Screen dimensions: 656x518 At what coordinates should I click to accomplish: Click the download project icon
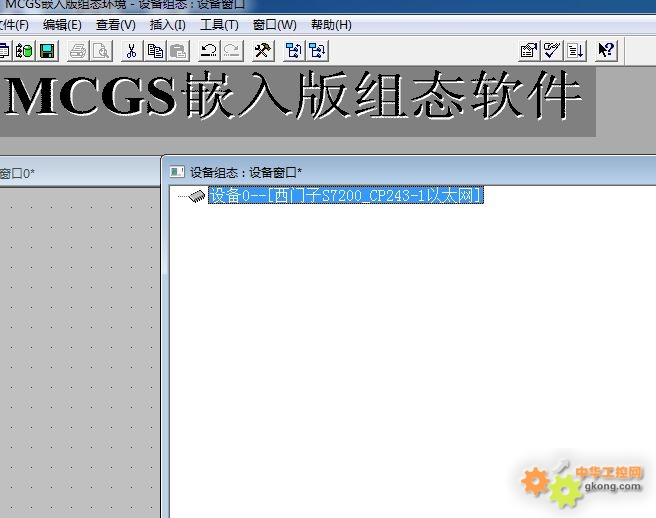click(x=576, y=51)
